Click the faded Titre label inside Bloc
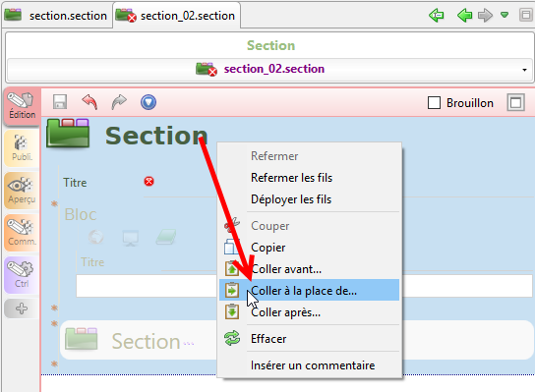 92,262
